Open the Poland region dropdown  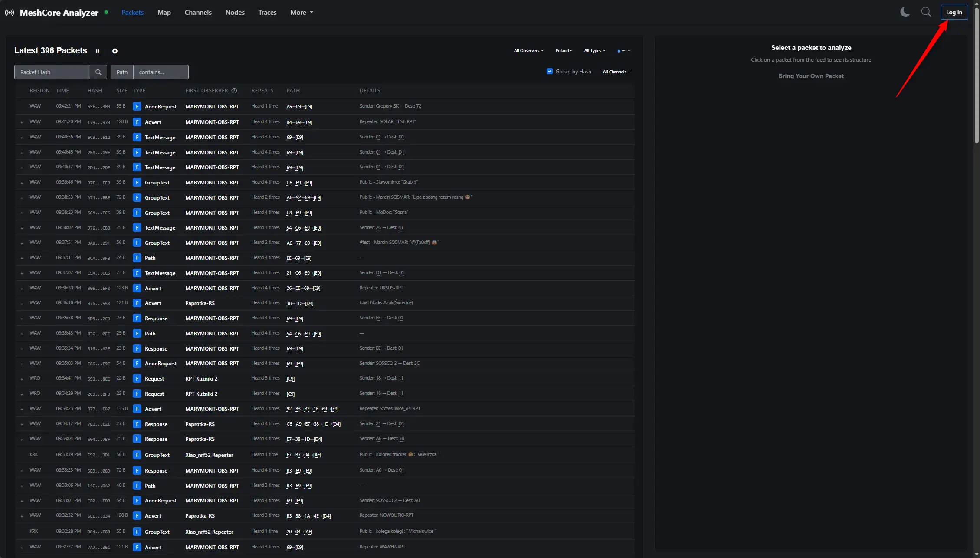564,51
